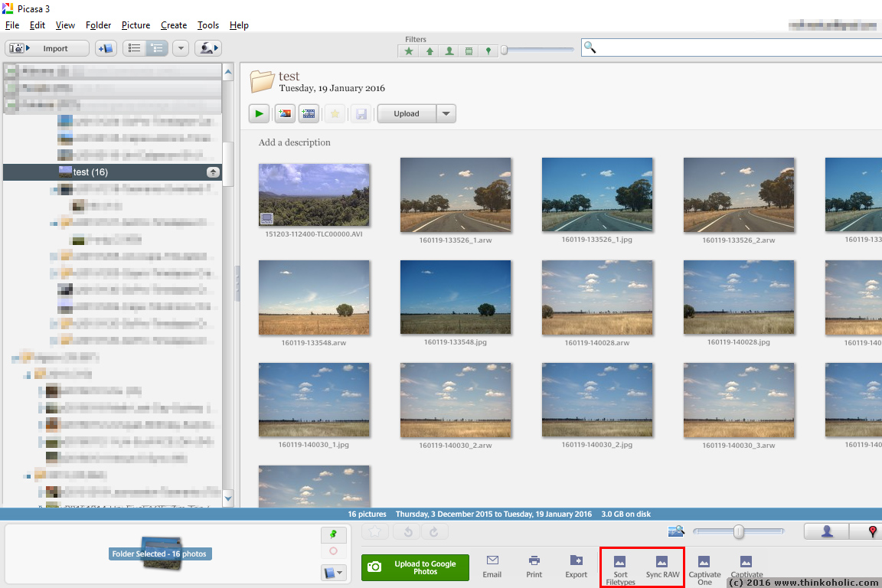882x588 pixels.
Task: Open the Create menu
Action: pyautogui.click(x=174, y=25)
